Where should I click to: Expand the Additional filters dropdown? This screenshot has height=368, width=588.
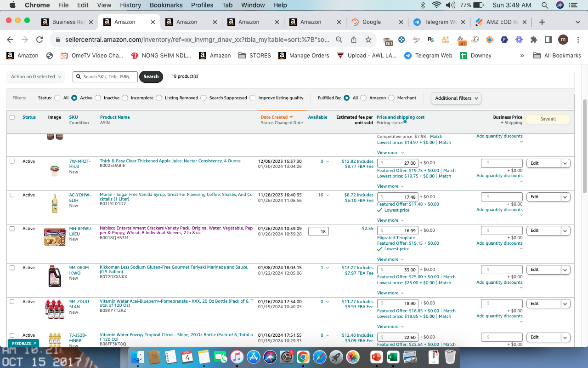click(456, 98)
